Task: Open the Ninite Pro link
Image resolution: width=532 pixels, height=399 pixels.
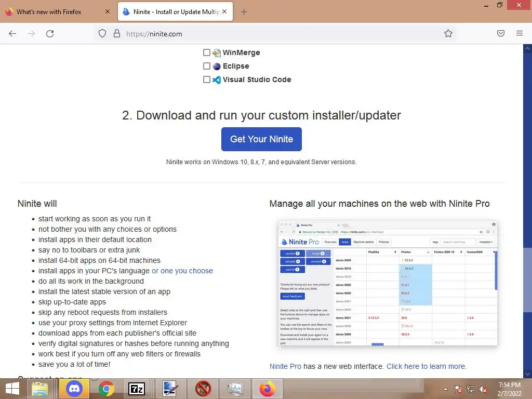Action: point(285,366)
